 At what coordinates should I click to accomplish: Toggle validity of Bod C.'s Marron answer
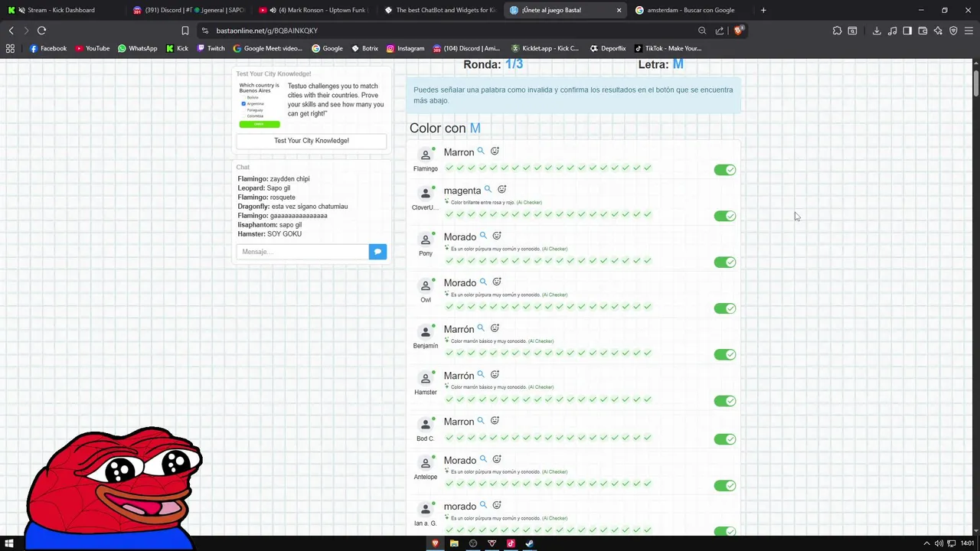pos(724,439)
